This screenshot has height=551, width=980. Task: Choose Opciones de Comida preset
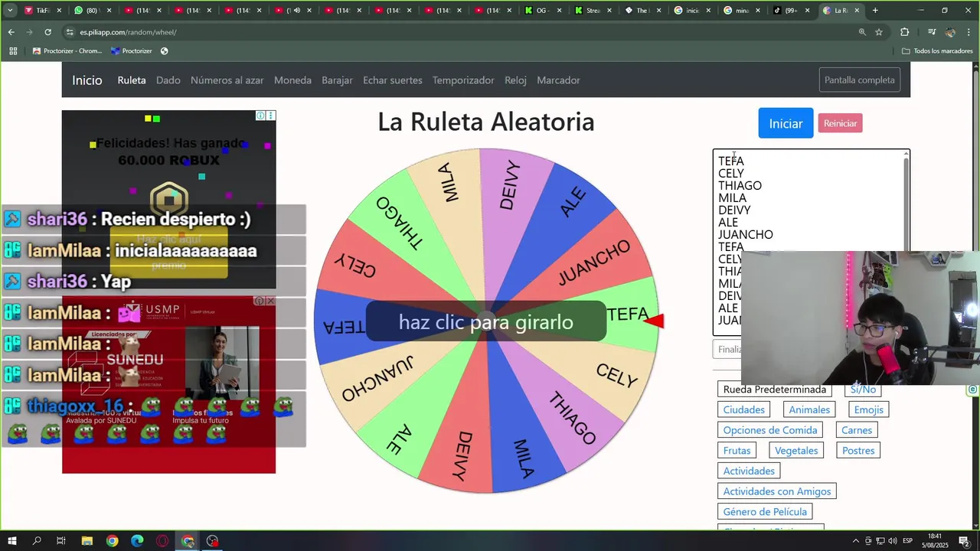tap(770, 430)
